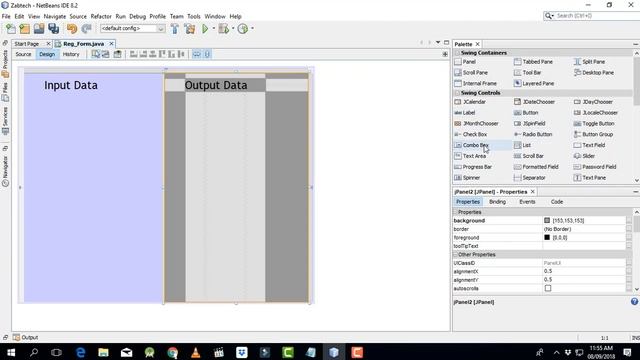
Task: Click the Undo toolbar icon
Action: tap(72, 29)
